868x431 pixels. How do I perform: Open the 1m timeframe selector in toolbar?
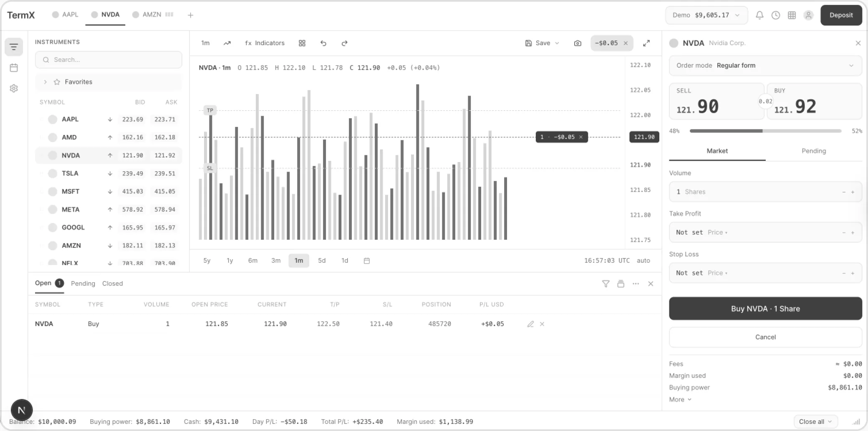coord(205,43)
